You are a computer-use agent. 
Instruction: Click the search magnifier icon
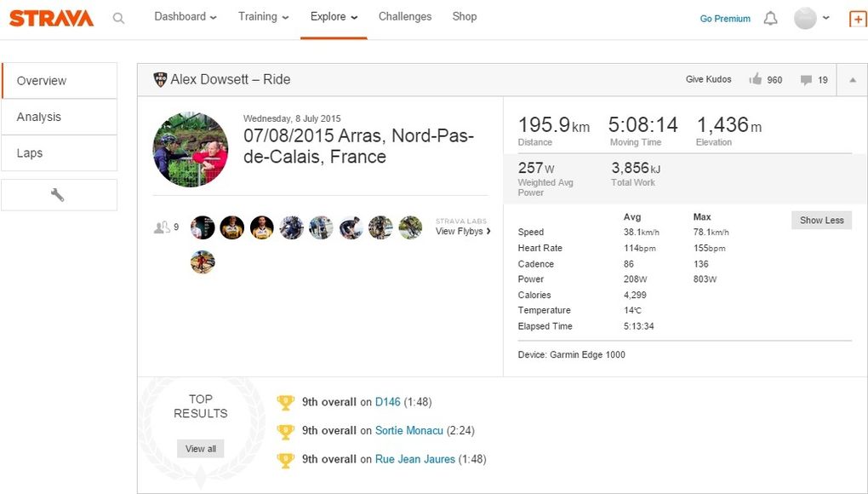click(x=118, y=18)
